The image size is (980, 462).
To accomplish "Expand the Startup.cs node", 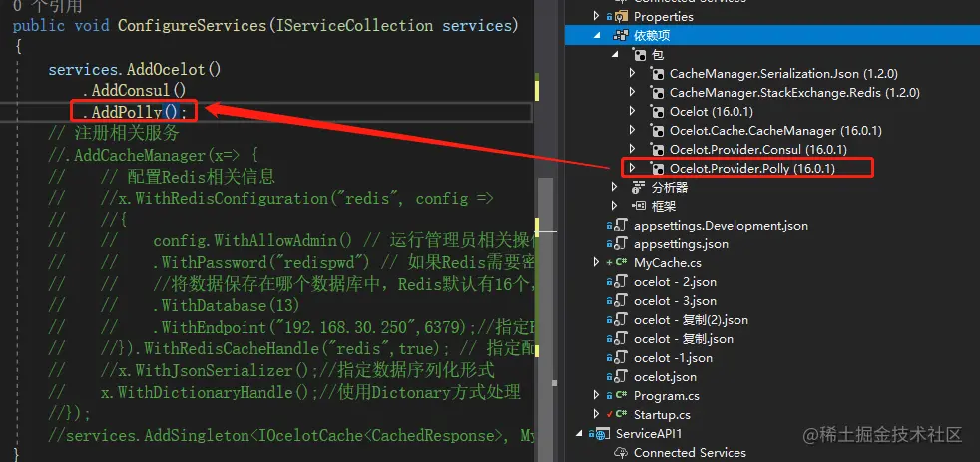I will pos(596,414).
